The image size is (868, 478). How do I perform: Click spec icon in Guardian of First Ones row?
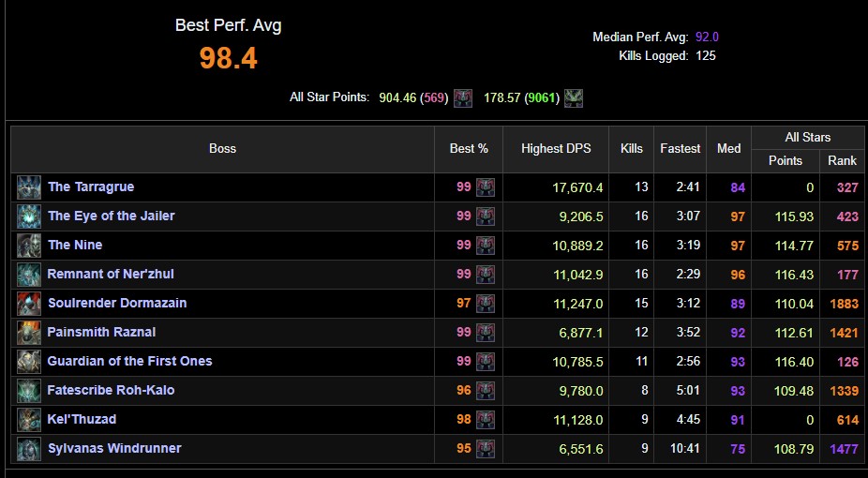(x=486, y=362)
